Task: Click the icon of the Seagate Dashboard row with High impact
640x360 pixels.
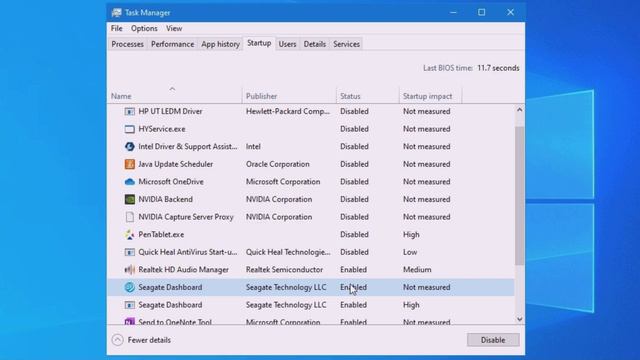Action: [129, 305]
